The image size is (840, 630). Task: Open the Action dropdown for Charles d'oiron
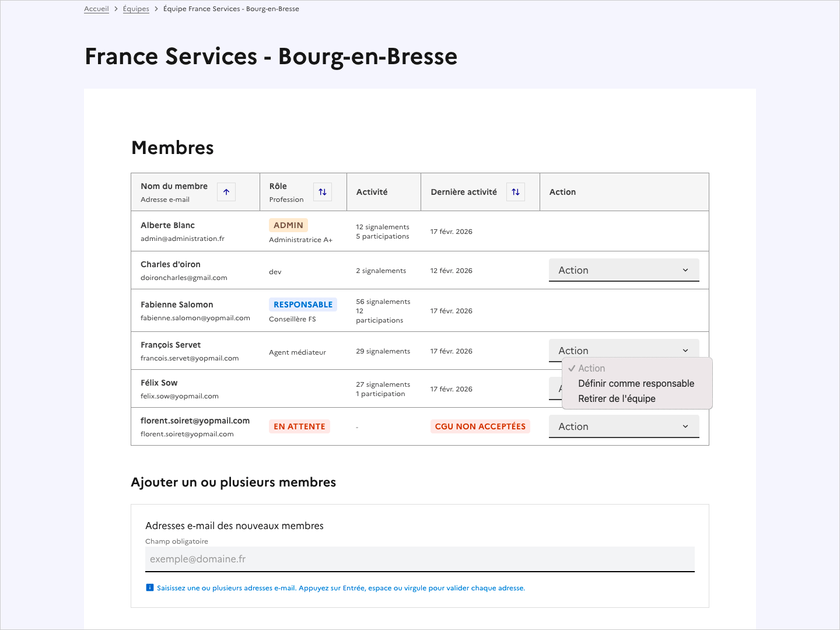tap(624, 269)
